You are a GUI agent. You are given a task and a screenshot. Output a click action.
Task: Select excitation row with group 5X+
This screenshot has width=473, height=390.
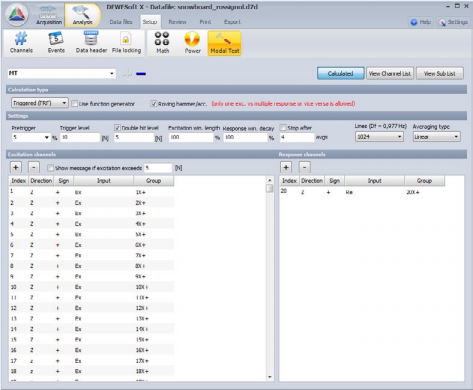[x=91, y=234]
